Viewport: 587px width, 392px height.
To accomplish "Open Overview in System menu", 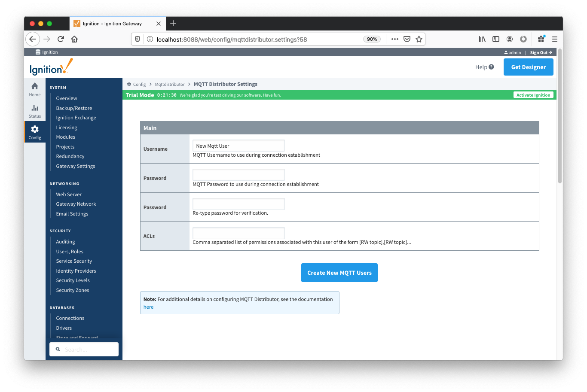I will pos(67,98).
